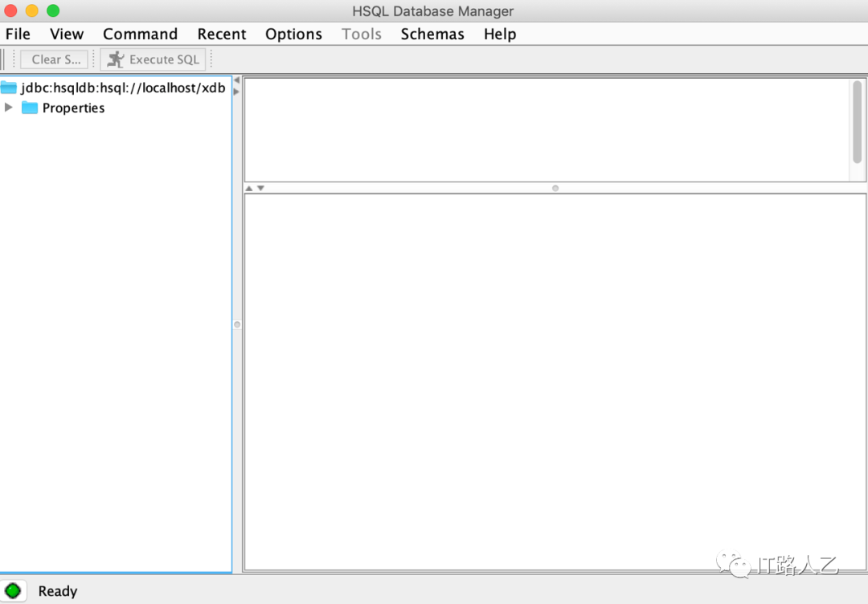
Task: Open the File menu
Action: tap(18, 35)
